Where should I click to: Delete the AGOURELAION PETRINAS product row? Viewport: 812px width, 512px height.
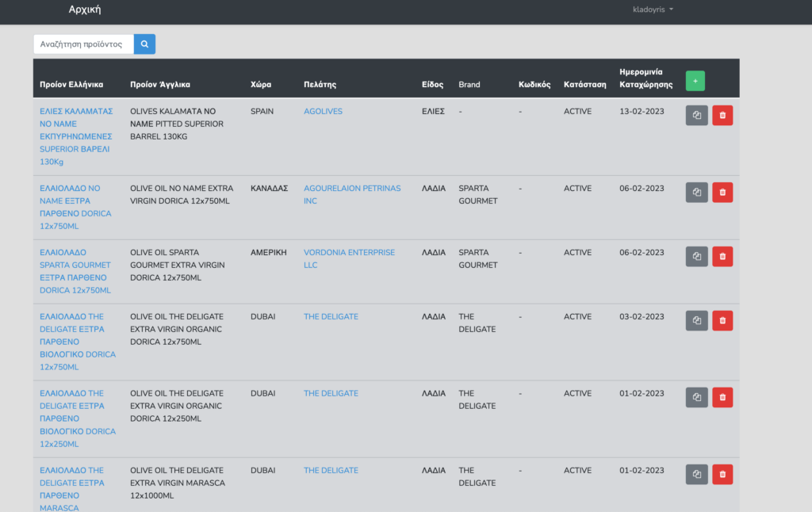click(722, 192)
